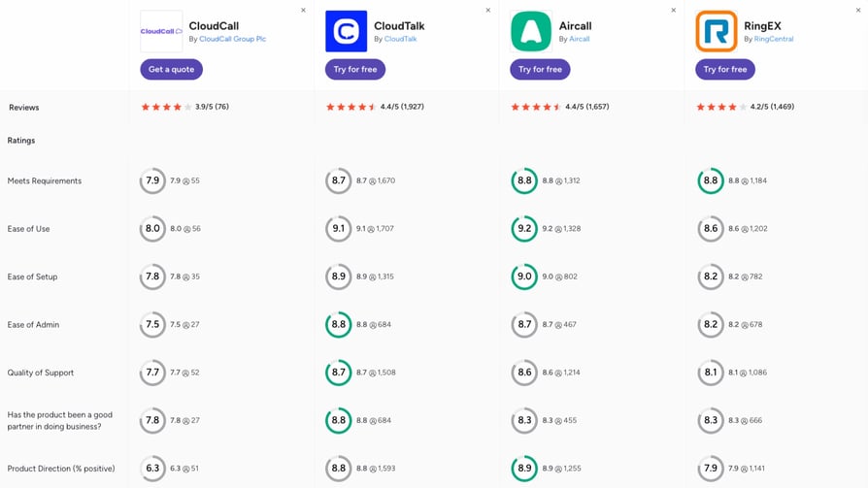Click CloudCall 8.0 Ease of Use circle
Screen dimensions: 868x488
[x=152, y=229]
